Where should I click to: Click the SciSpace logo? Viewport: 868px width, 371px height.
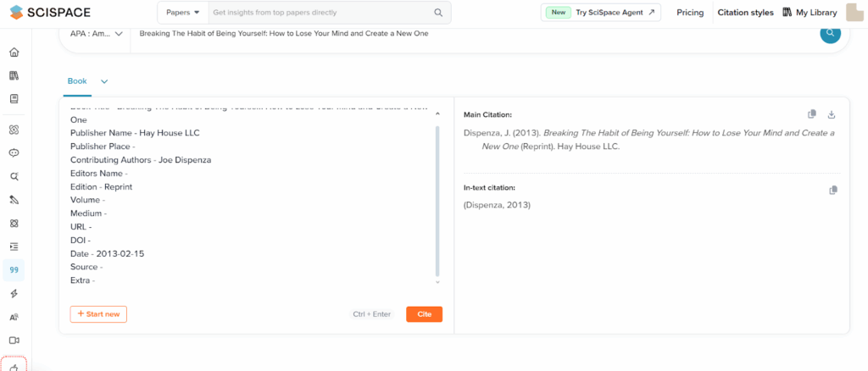pos(50,12)
